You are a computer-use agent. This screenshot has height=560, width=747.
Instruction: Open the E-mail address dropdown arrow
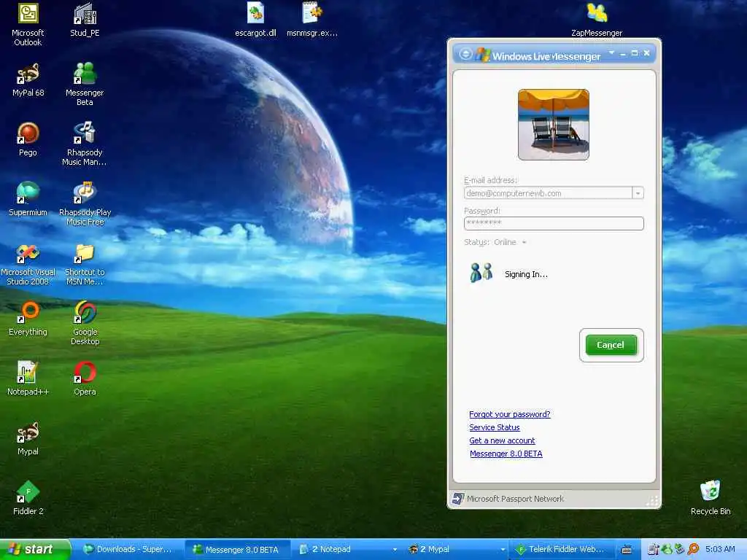(x=638, y=192)
